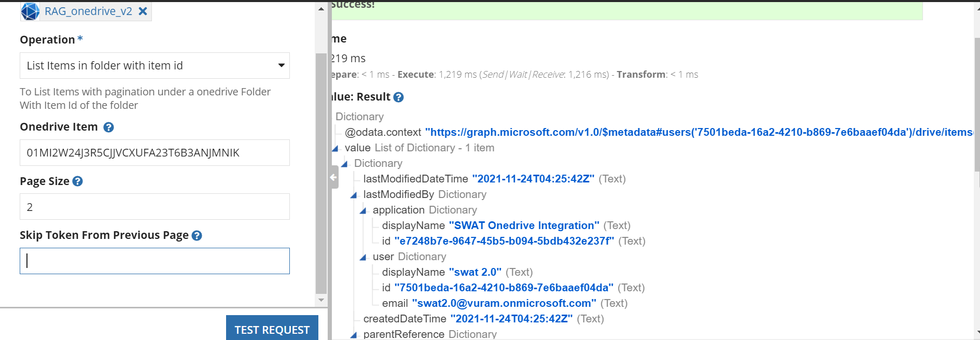Collapse the value List of Dictionary node
This screenshot has height=340, width=980.
(335, 148)
